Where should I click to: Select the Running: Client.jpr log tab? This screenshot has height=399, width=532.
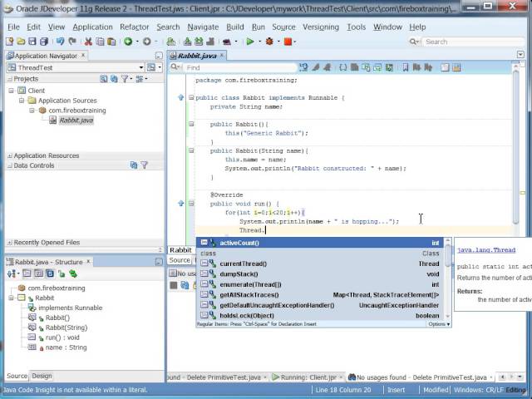click(308, 377)
